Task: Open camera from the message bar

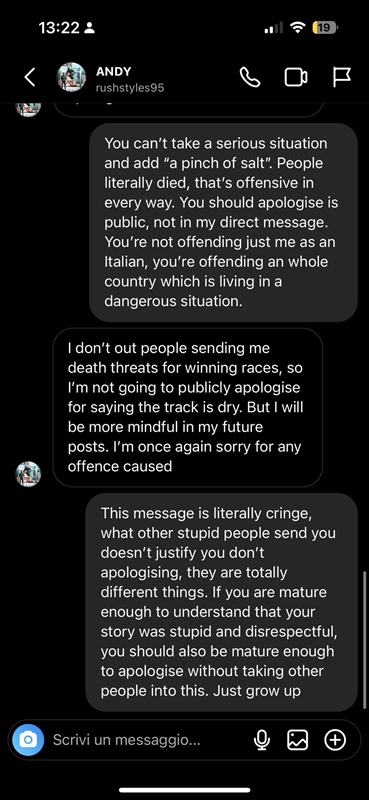Action: (x=28, y=739)
